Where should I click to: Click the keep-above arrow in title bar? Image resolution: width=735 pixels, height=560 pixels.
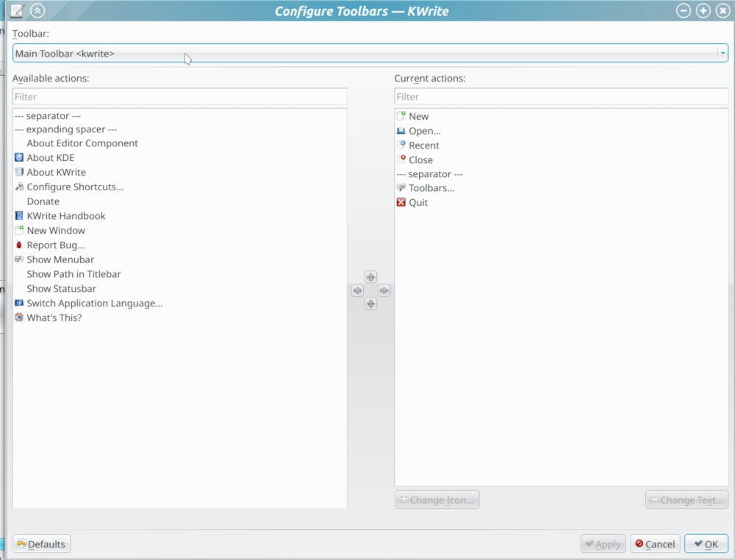37,11
